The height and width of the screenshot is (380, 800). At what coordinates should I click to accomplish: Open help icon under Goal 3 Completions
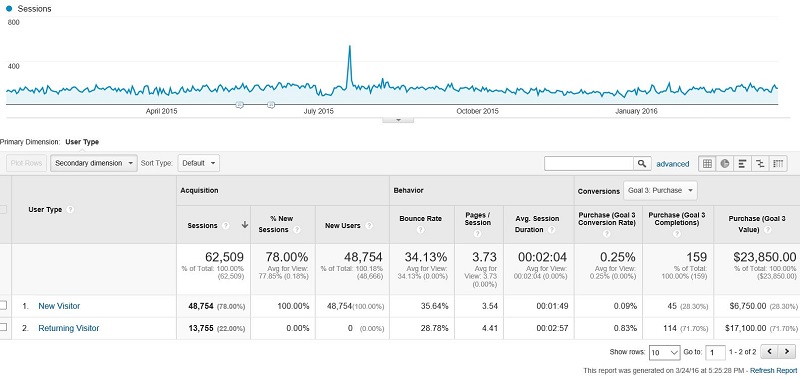click(677, 234)
